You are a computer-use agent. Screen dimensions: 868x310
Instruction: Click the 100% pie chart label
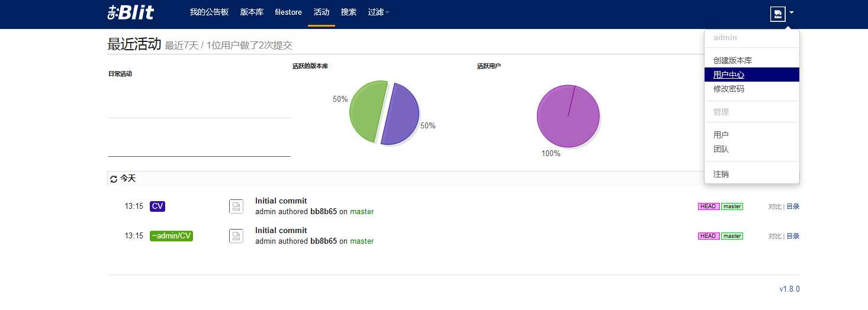(551, 153)
